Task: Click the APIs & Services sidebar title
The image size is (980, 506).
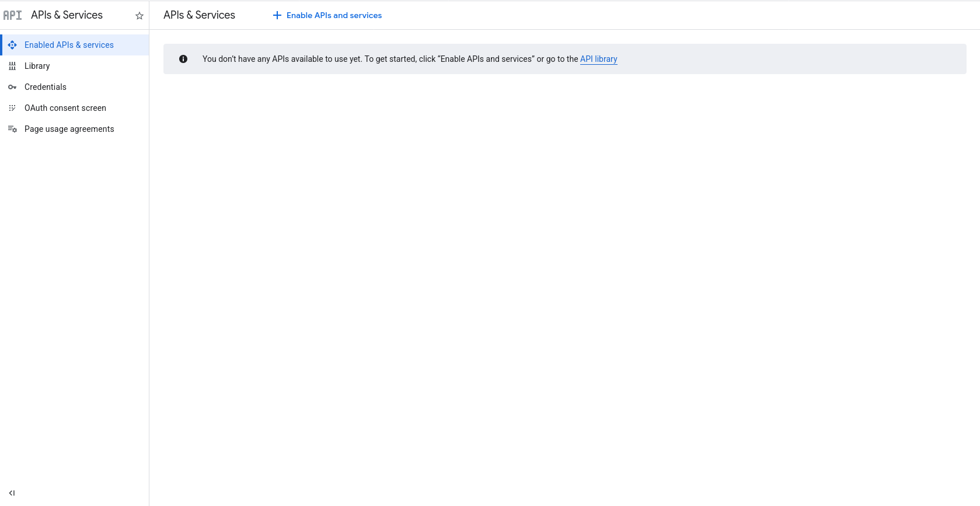Action: click(x=67, y=15)
